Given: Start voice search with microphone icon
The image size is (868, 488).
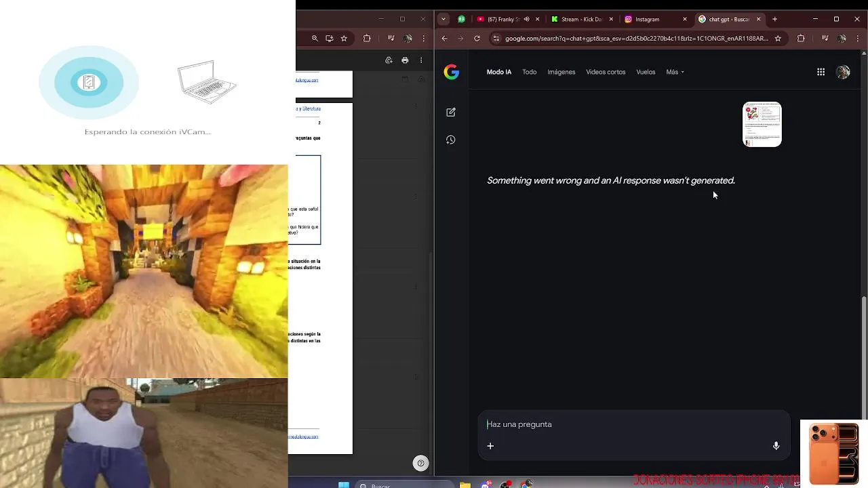Looking at the screenshot, I should click(776, 446).
